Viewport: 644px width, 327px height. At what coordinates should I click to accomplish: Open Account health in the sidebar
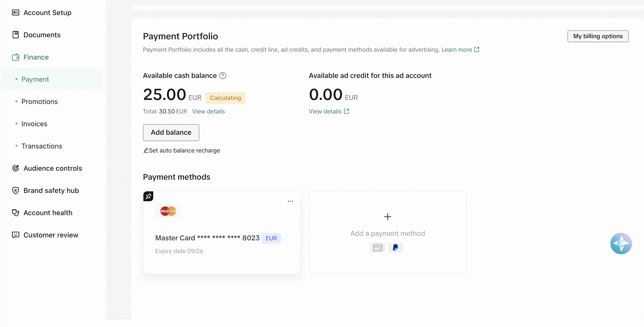click(x=48, y=213)
